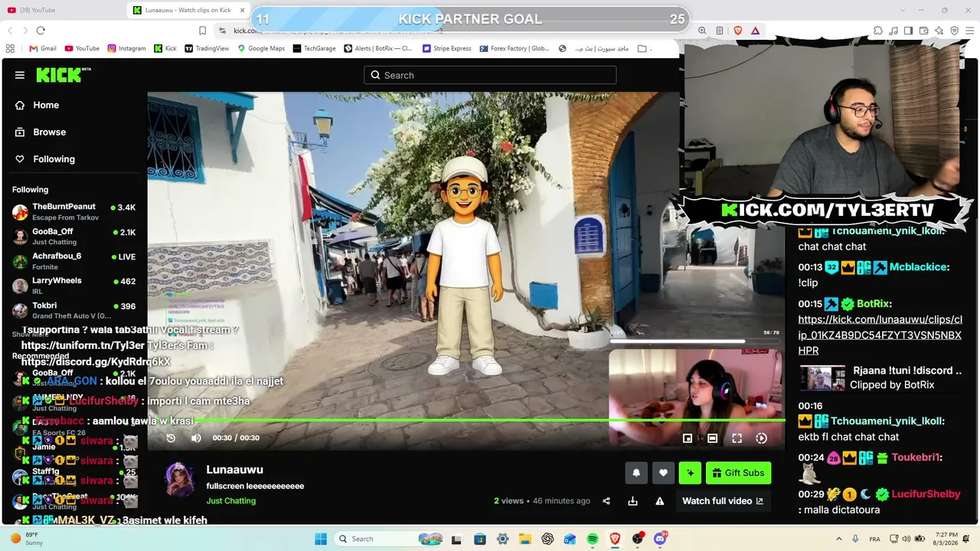
Task: Open the kick.com/lunaauwu clip link in chat
Action: point(880,334)
